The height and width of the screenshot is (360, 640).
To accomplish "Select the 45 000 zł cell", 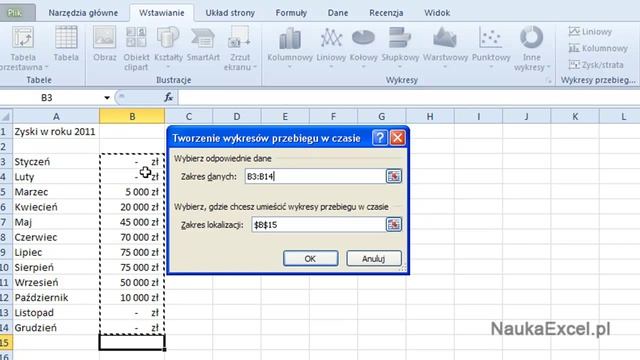I will pos(132,222).
